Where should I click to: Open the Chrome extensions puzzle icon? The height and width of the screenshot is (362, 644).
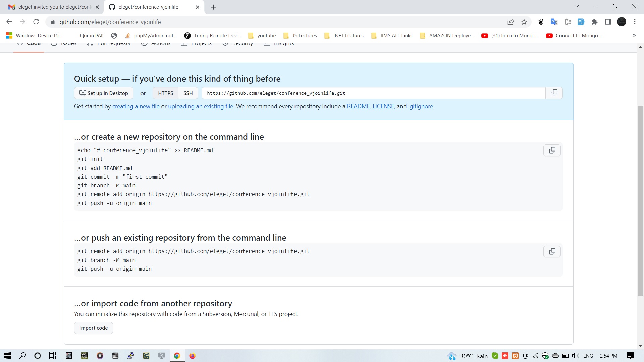594,22
